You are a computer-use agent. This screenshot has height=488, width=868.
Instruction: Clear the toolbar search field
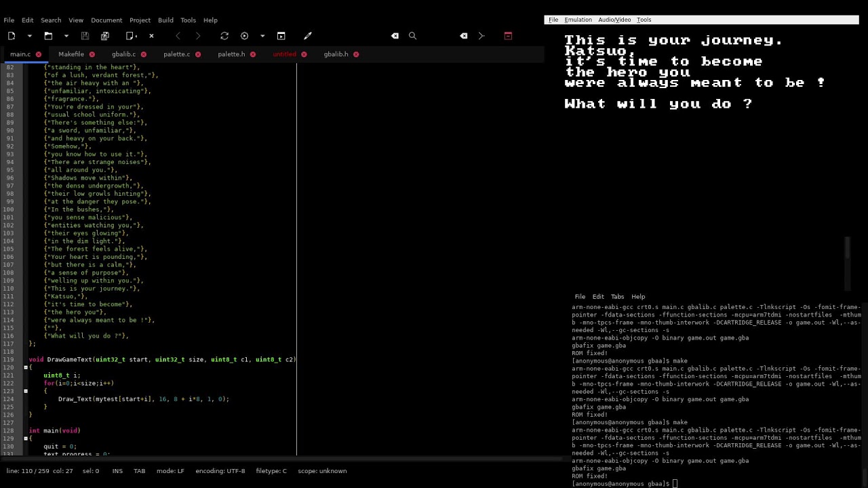(x=395, y=36)
